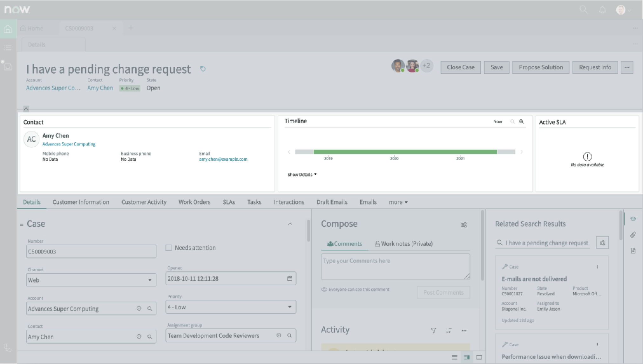Open the Related Search Results settings icon
643x364 pixels.
pyautogui.click(x=602, y=242)
